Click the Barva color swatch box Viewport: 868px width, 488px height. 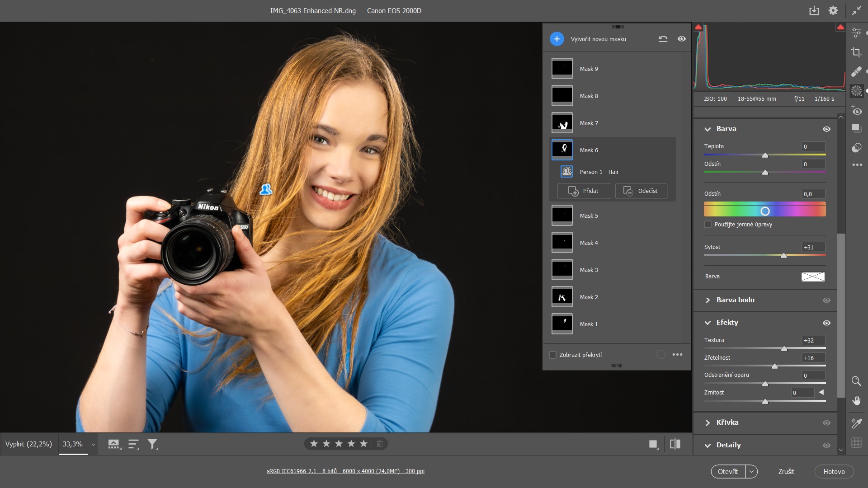click(x=813, y=277)
